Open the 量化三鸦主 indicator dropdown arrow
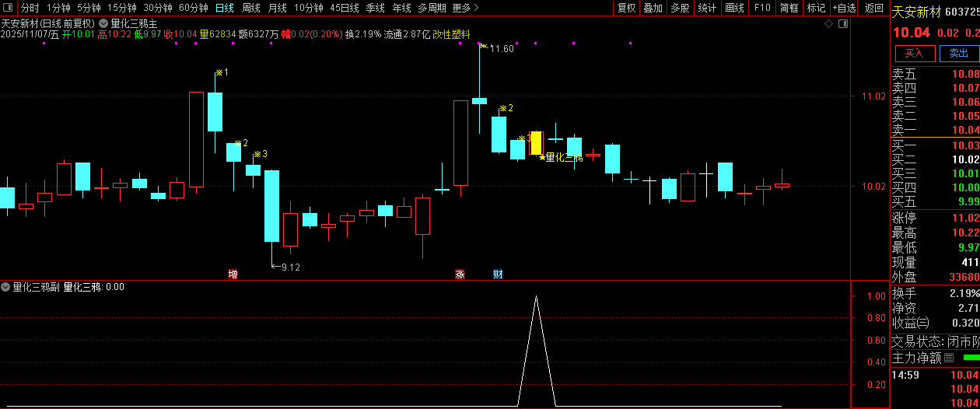980x409 pixels. (103, 24)
